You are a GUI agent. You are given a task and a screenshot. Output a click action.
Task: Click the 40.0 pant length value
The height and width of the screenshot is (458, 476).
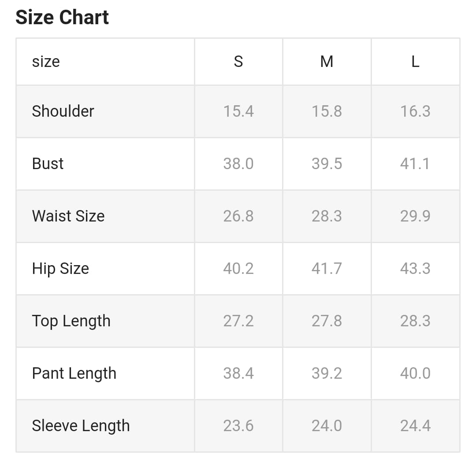coord(415,373)
